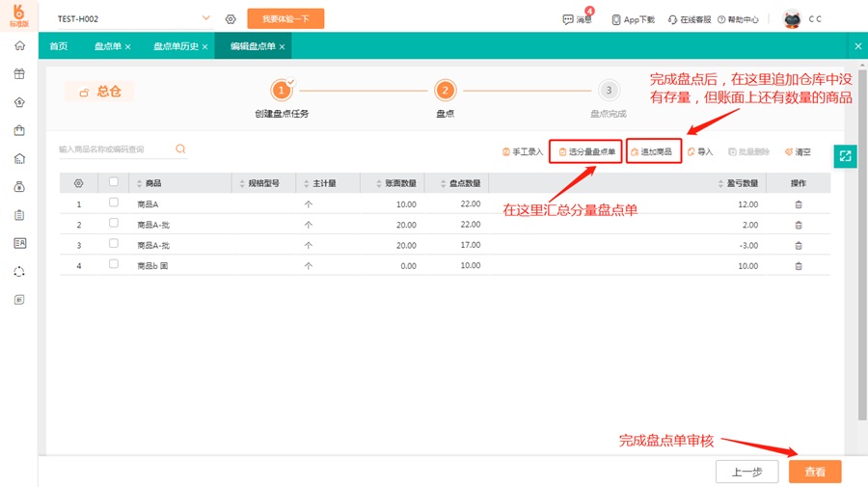
Task: Close the 编辑盘点单 tab
Action: (282, 47)
